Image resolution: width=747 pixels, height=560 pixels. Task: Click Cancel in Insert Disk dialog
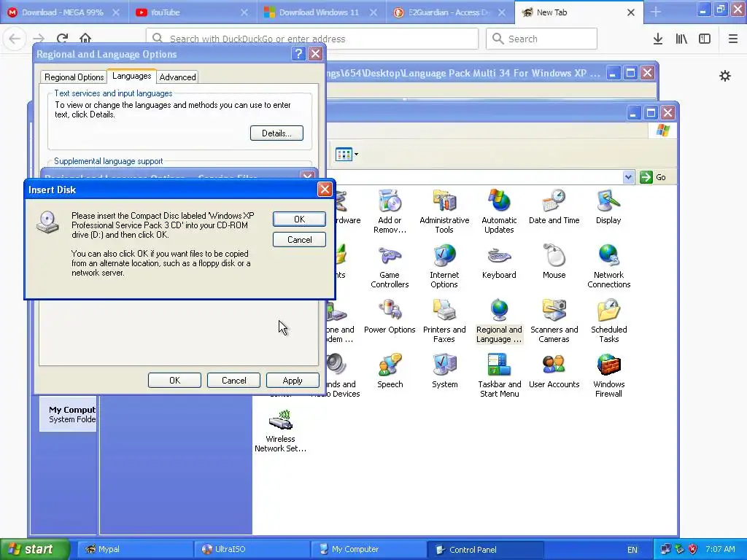tap(299, 239)
